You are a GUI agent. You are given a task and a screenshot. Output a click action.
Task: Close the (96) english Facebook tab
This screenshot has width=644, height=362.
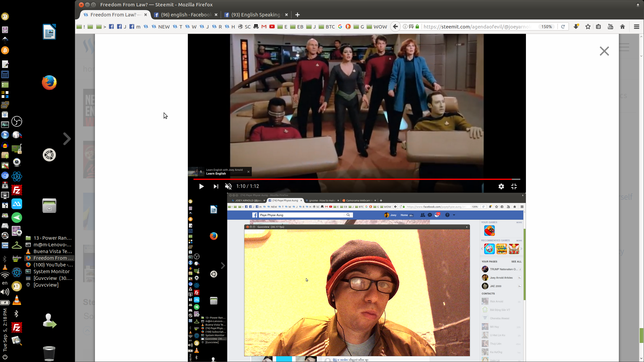pyautogui.click(x=216, y=15)
